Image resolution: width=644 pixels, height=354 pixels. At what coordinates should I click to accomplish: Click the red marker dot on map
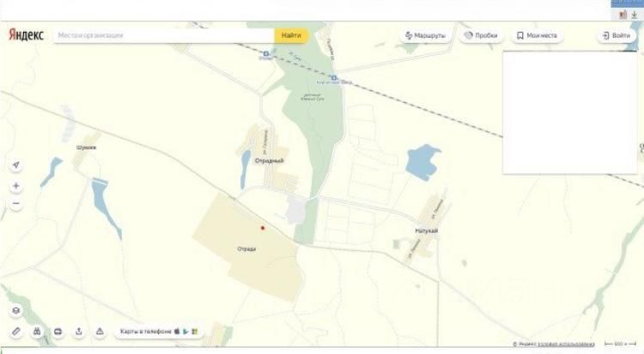(263, 228)
